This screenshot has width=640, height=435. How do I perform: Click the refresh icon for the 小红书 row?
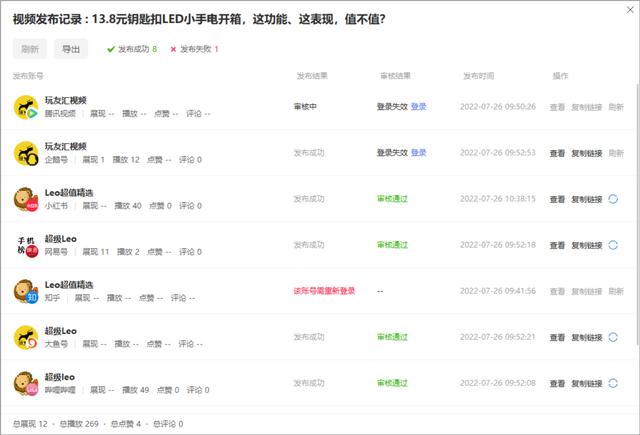[613, 199]
